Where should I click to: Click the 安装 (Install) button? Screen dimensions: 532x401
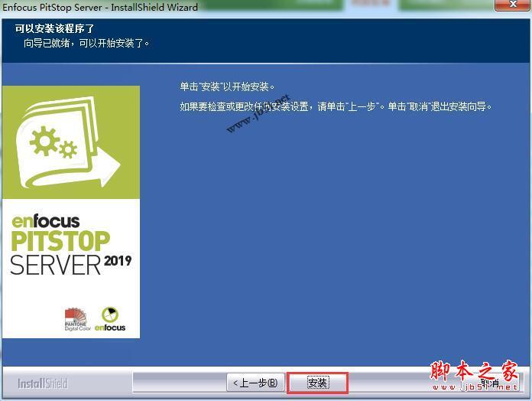(317, 383)
